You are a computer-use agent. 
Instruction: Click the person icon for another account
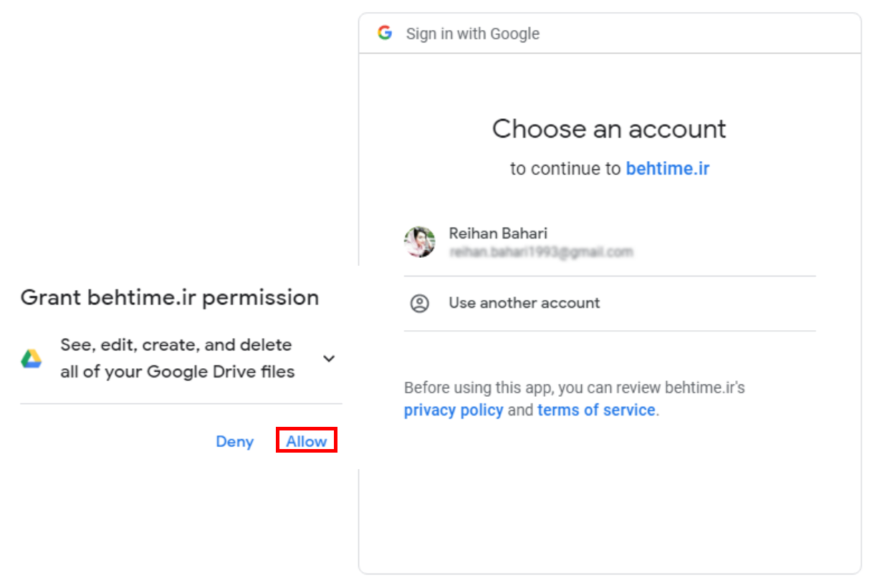click(420, 303)
